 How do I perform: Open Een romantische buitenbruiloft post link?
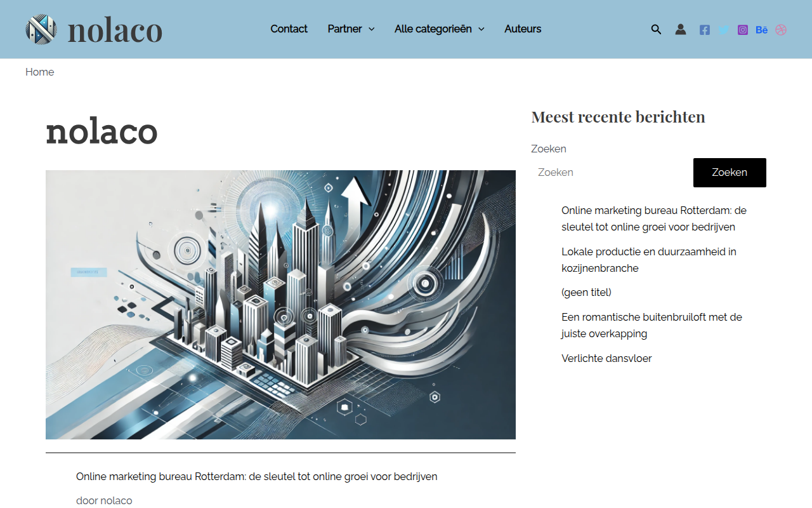652,325
